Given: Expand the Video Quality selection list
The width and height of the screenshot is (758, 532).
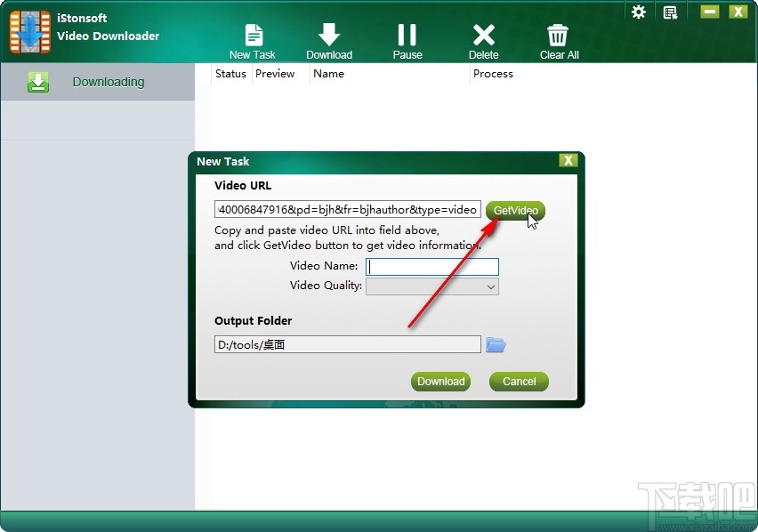Looking at the screenshot, I should coord(489,286).
